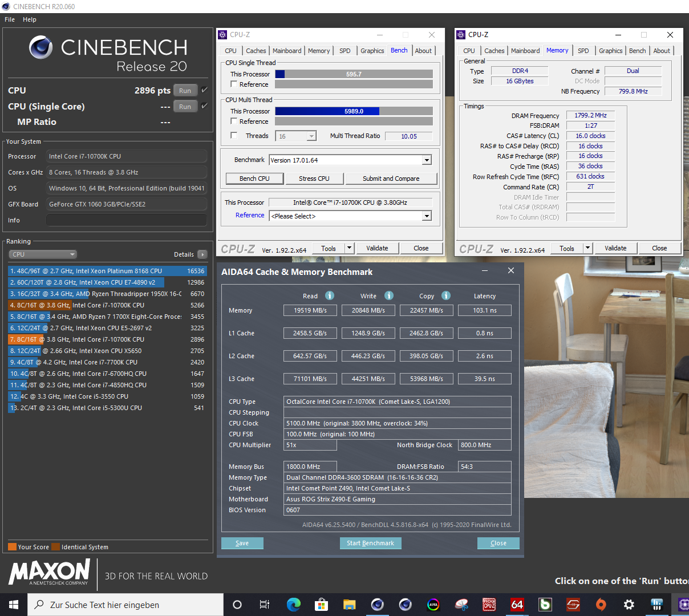Viewport: 689px width, 616px height.
Task: Expand Details arrow in Cinebench Ranking
Action: tap(202, 254)
